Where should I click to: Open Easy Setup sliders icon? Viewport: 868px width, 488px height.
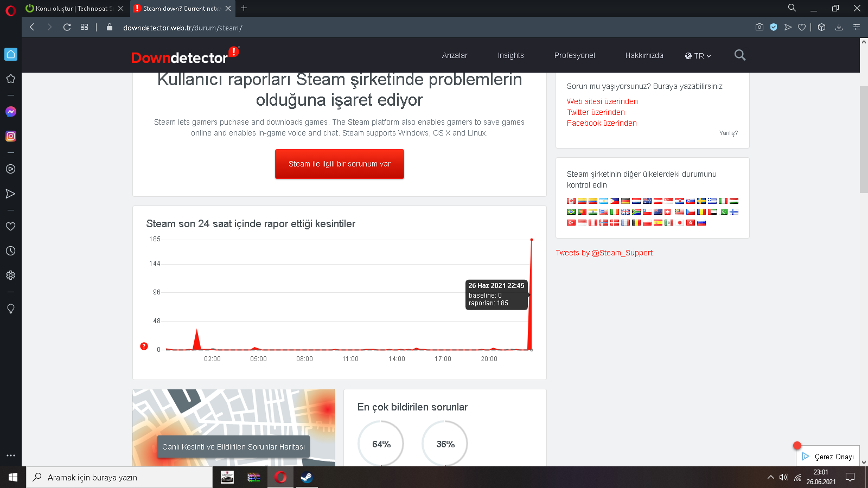[x=857, y=27]
